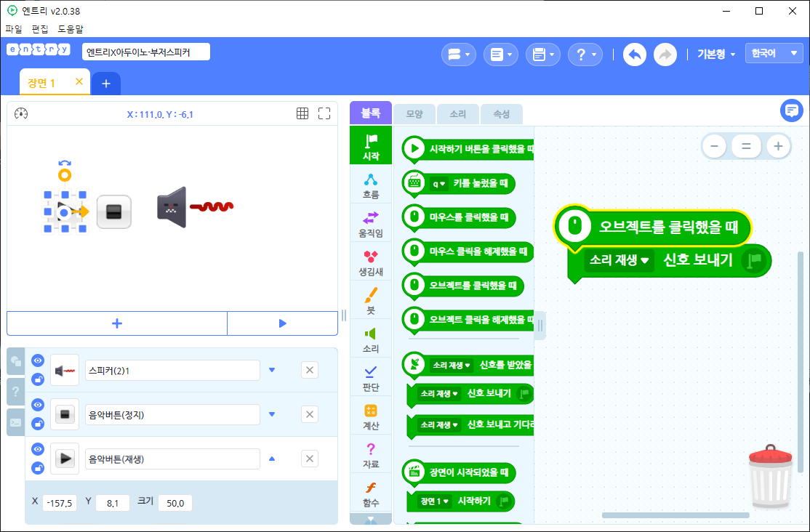Collapse 음악버튼(재생) object details
The image size is (810, 532).
272,459
